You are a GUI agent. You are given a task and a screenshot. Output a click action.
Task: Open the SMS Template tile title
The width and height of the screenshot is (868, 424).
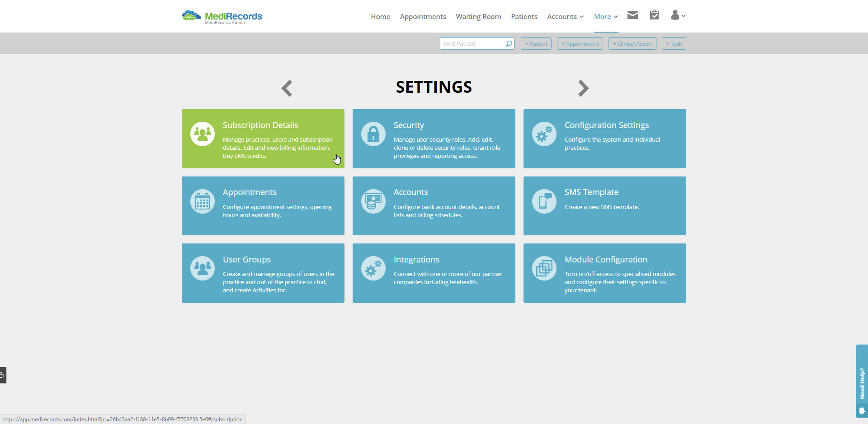click(x=591, y=192)
